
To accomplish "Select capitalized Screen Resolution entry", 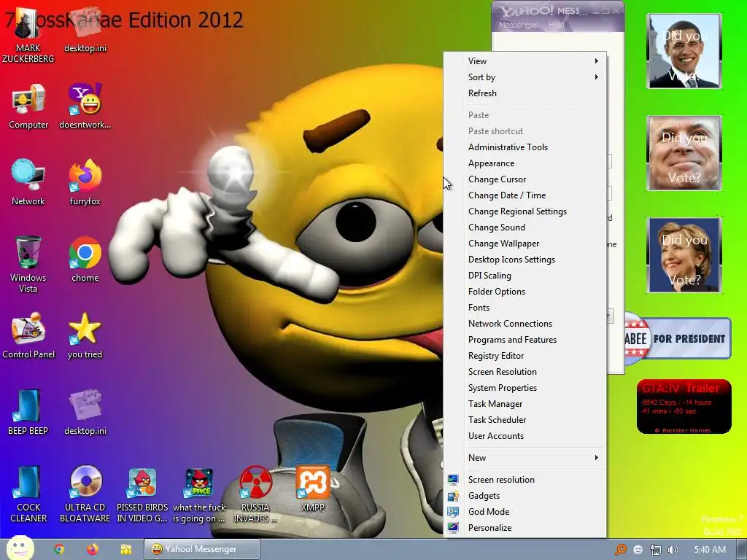I will [525, 371].
